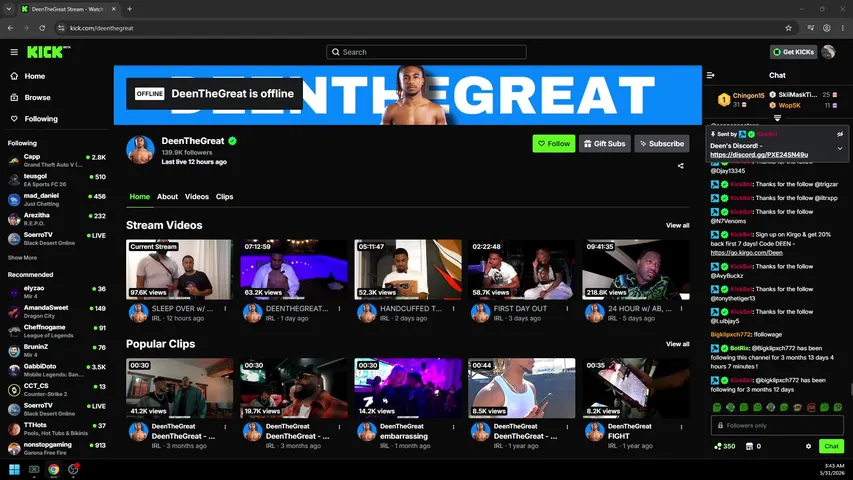Image resolution: width=853 pixels, height=480 pixels.
Task: Click the Search input field
Action: (426, 52)
